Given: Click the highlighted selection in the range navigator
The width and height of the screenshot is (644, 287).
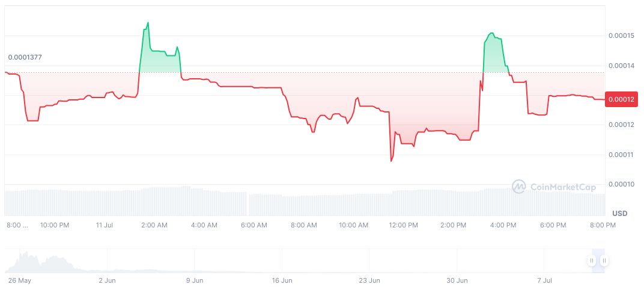Looking at the screenshot, I should 598,261.
